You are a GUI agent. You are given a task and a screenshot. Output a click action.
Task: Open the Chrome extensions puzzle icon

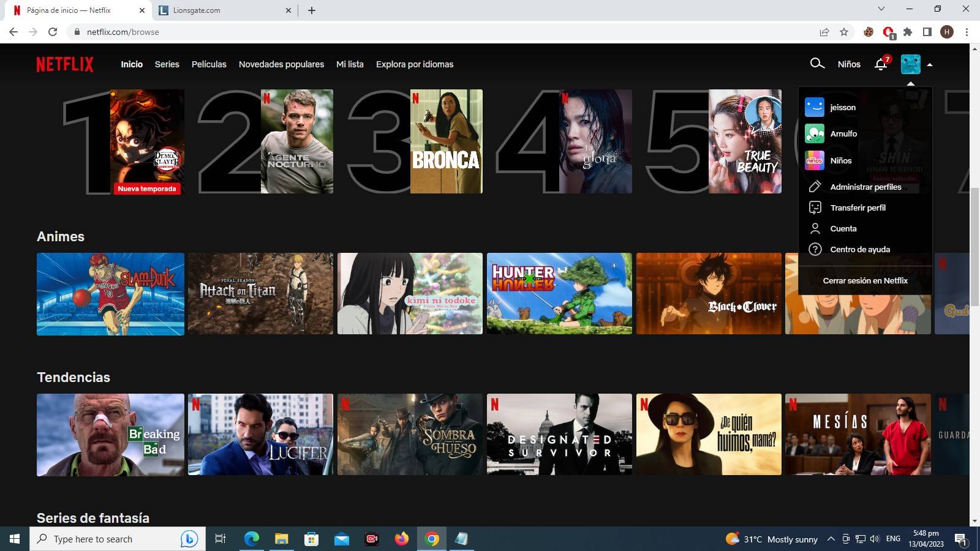(x=908, y=32)
